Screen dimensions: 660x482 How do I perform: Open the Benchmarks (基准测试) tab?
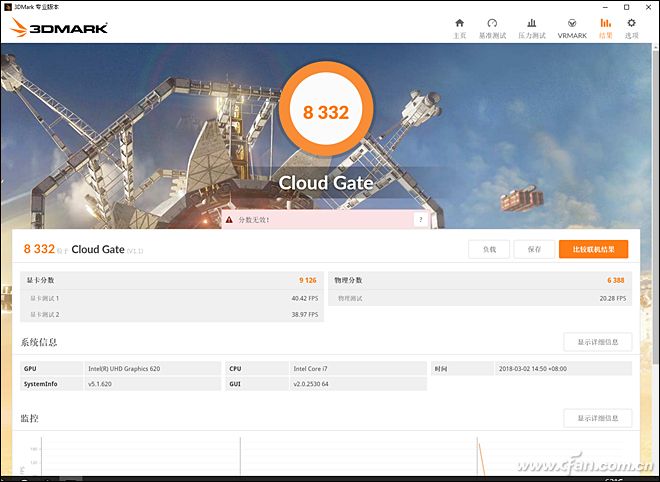coord(492,29)
